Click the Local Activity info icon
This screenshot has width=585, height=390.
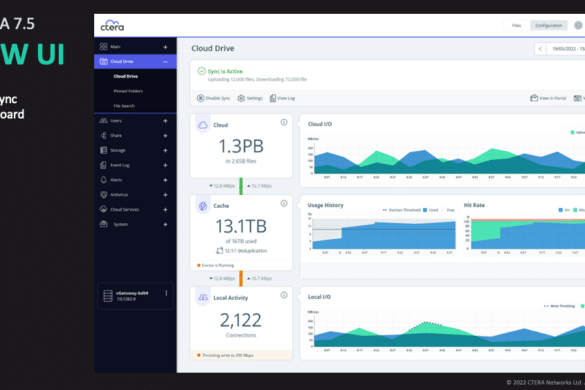(x=284, y=295)
